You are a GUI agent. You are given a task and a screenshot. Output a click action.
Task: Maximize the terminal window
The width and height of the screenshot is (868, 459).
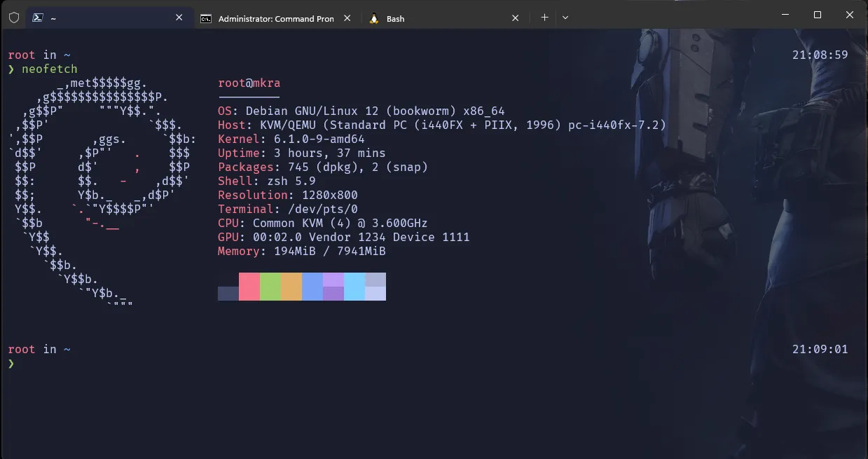point(817,15)
